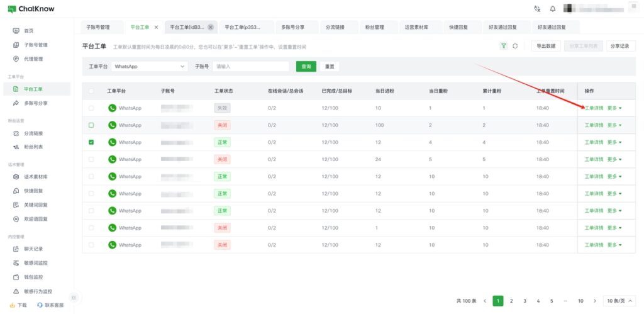644x314 pixels.
Task: Click the green filter funnel icon
Action: pos(504,46)
